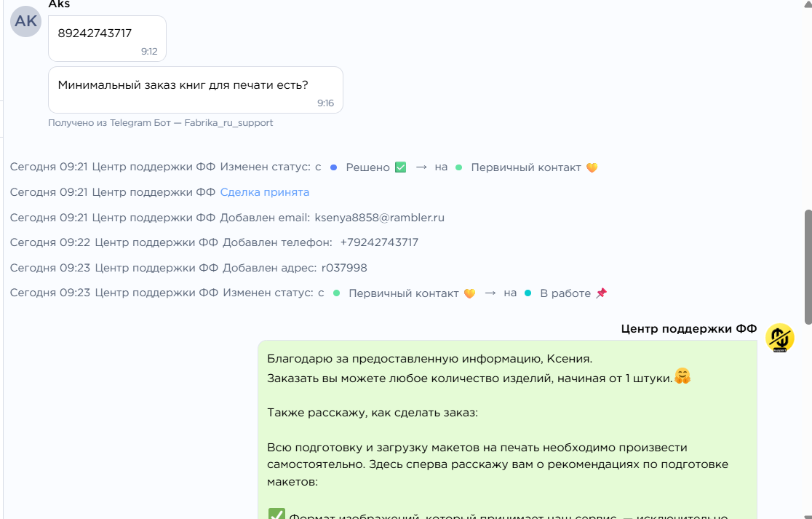
Task: Click the Центр поддержки ФФ yellow avatar
Action: (x=779, y=338)
